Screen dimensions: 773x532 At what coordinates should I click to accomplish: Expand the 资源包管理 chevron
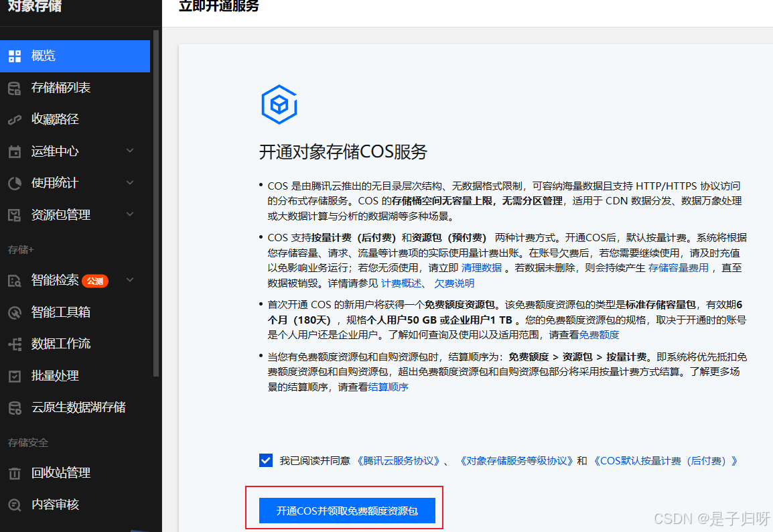pos(130,214)
